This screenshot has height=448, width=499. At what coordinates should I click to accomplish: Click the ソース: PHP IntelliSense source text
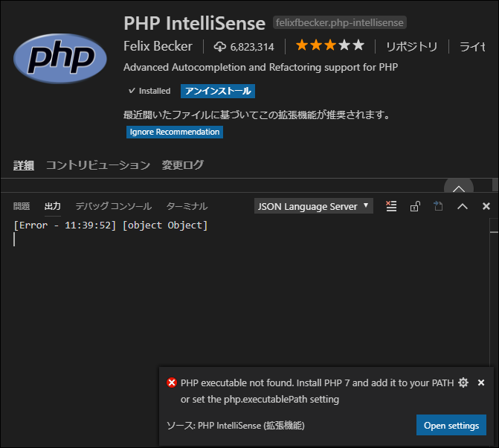pyautogui.click(x=236, y=426)
